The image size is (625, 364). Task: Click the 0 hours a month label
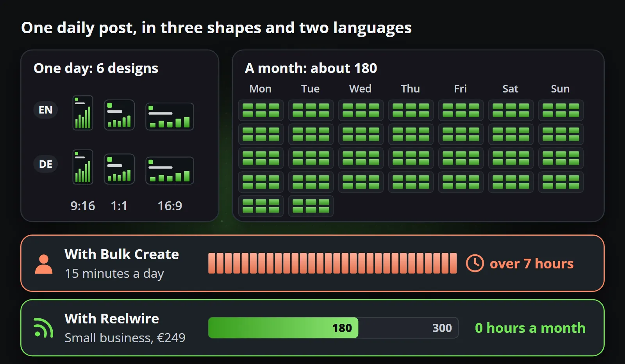530,328
